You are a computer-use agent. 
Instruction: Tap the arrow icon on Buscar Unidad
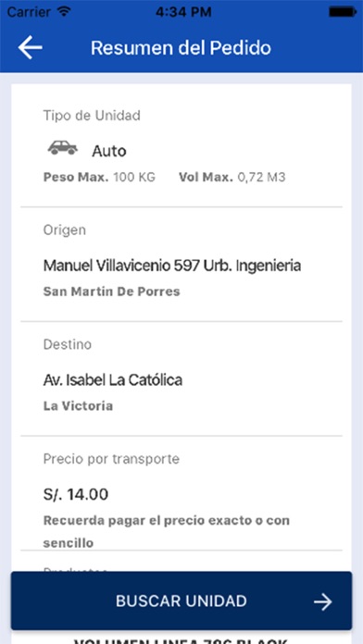(323, 602)
